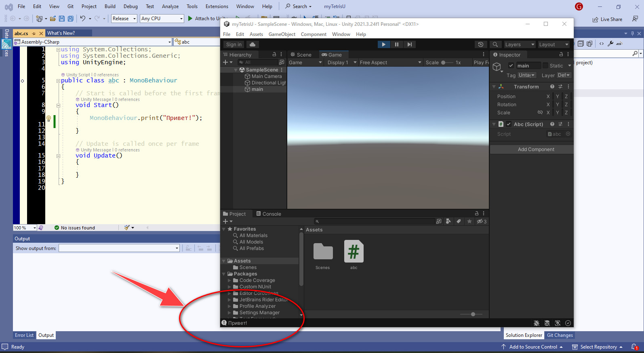Click Select Repository in the status bar
This screenshot has height=353, width=644.
pos(598,347)
